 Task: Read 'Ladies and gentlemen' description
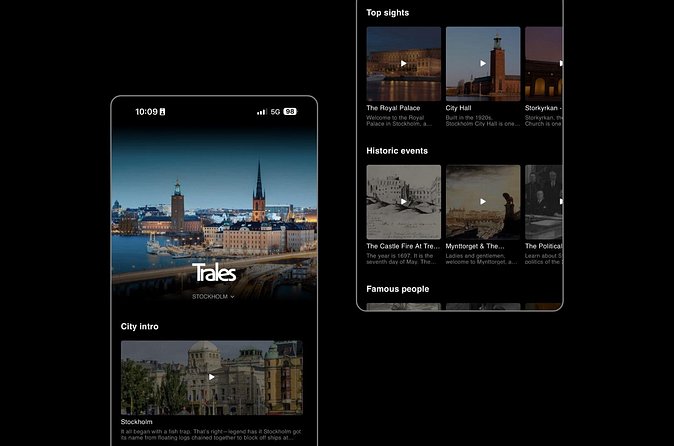pos(481,259)
